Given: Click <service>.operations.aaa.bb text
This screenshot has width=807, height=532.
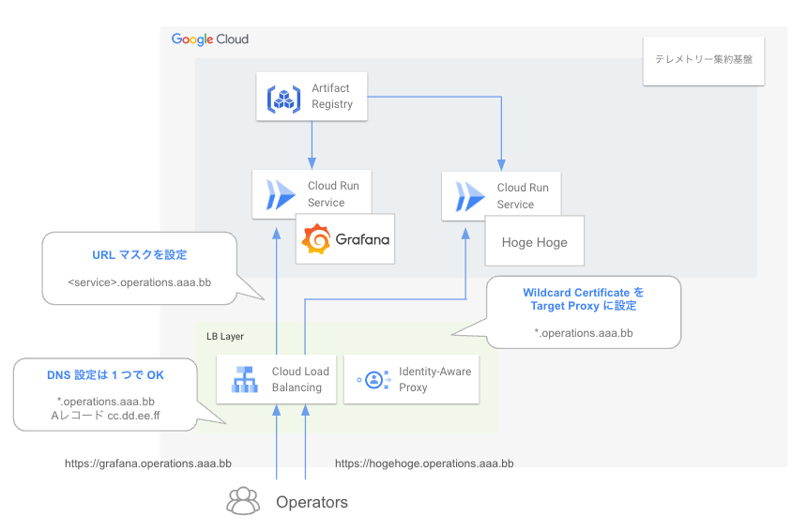Looking at the screenshot, I should click(140, 282).
